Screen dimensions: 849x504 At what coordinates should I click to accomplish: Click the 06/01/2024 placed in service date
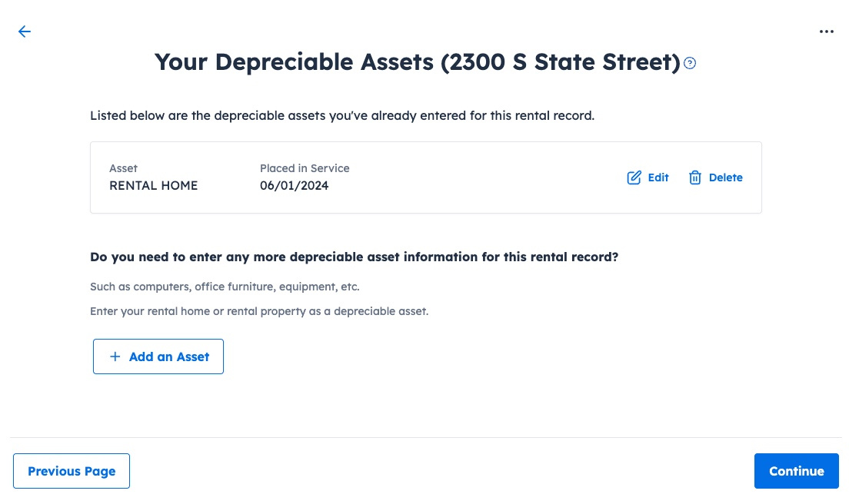pyautogui.click(x=294, y=185)
